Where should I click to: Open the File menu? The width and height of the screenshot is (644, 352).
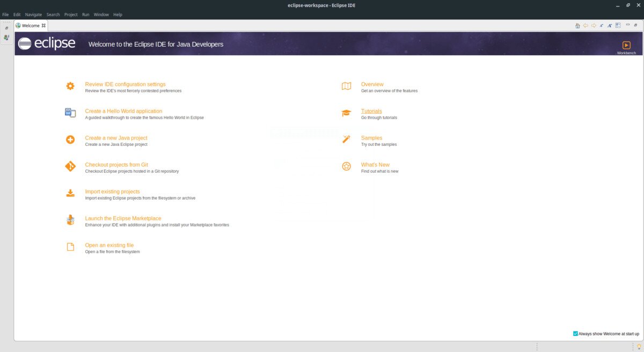(5, 14)
